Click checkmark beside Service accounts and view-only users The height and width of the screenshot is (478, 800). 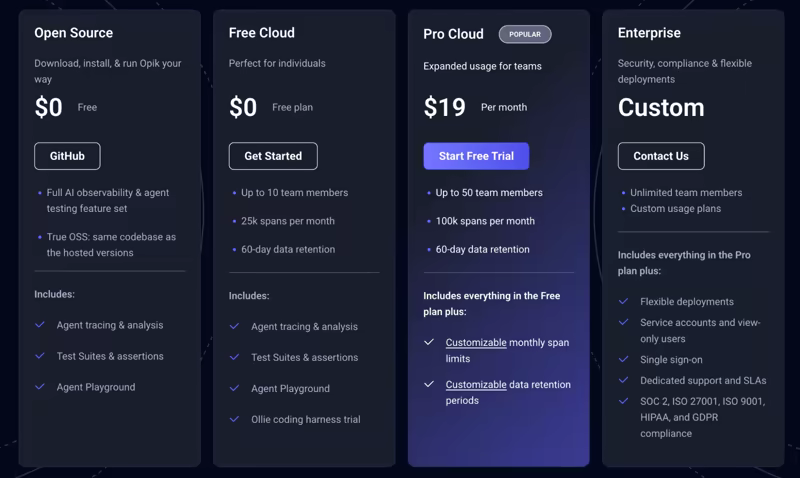coord(623,322)
